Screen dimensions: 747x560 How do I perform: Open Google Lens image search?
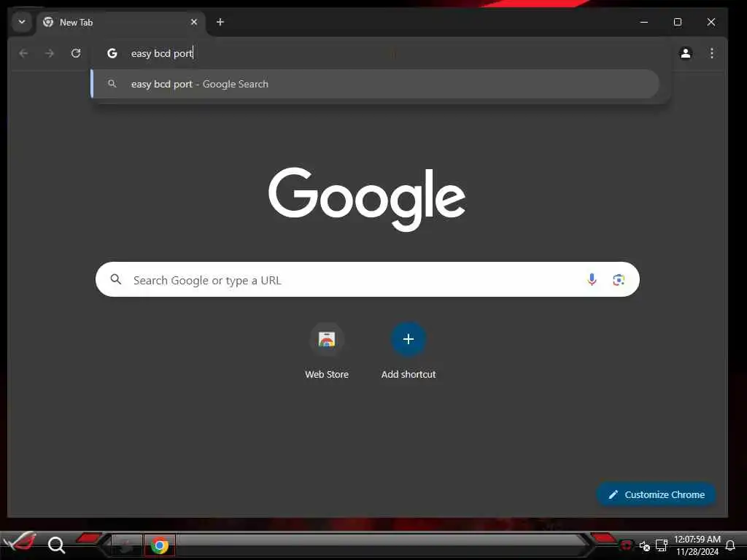point(619,280)
